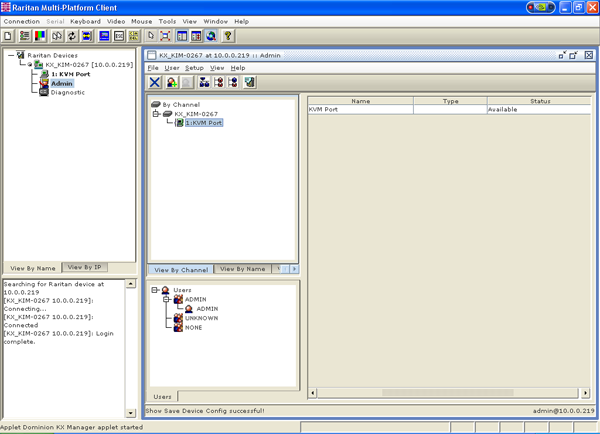Click the Synchronize Mouse icon

pos(57,36)
